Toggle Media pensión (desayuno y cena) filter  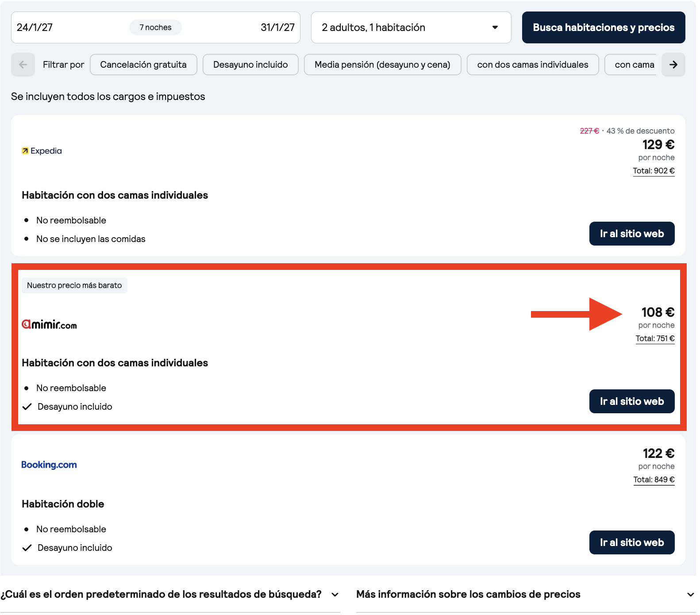coord(382,65)
